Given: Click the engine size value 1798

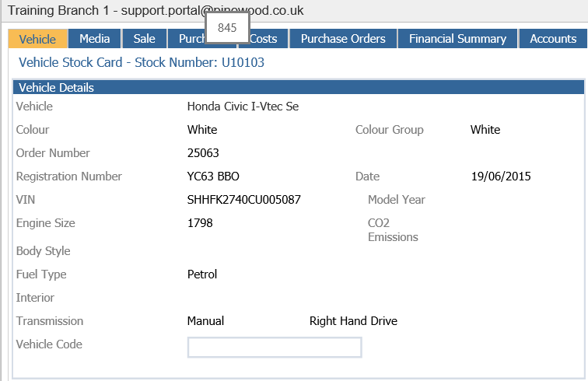Looking at the screenshot, I should point(200,223).
